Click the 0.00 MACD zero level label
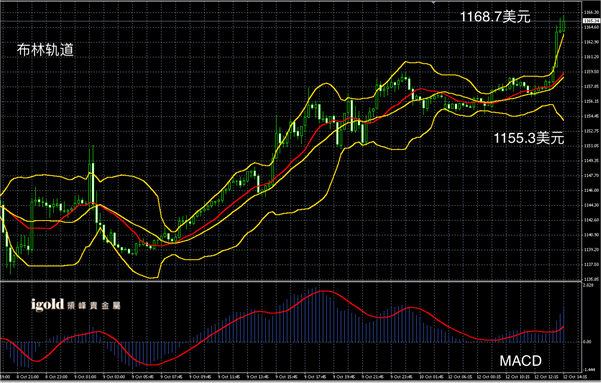The image size is (601, 383). coord(587,342)
